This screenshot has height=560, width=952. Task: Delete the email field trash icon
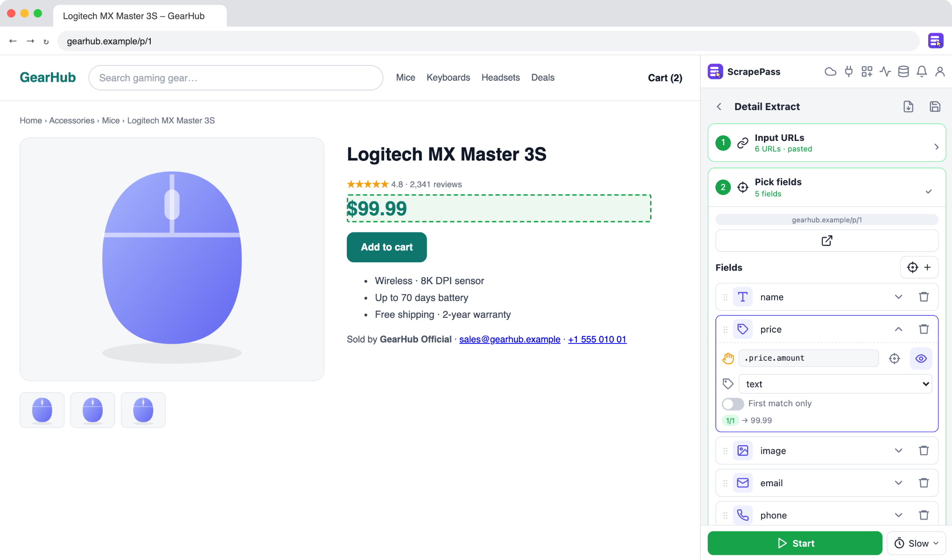(924, 483)
